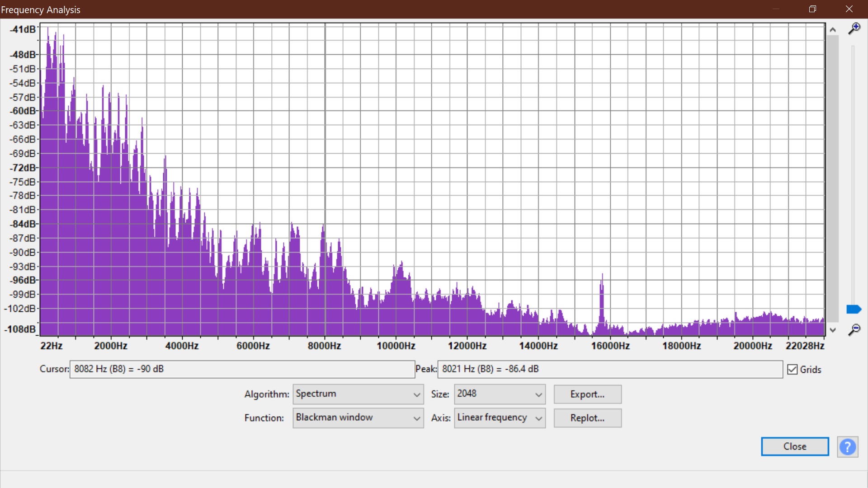The width and height of the screenshot is (868, 488).
Task: Open the Algorithm dropdown showing Spectrum
Action: [x=358, y=394]
